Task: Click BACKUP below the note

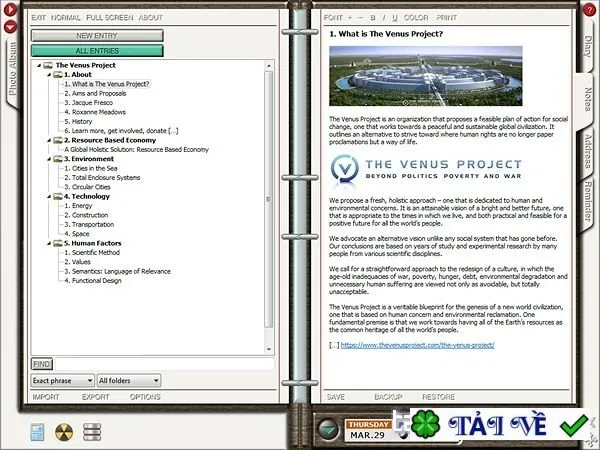Action: tap(388, 397)
